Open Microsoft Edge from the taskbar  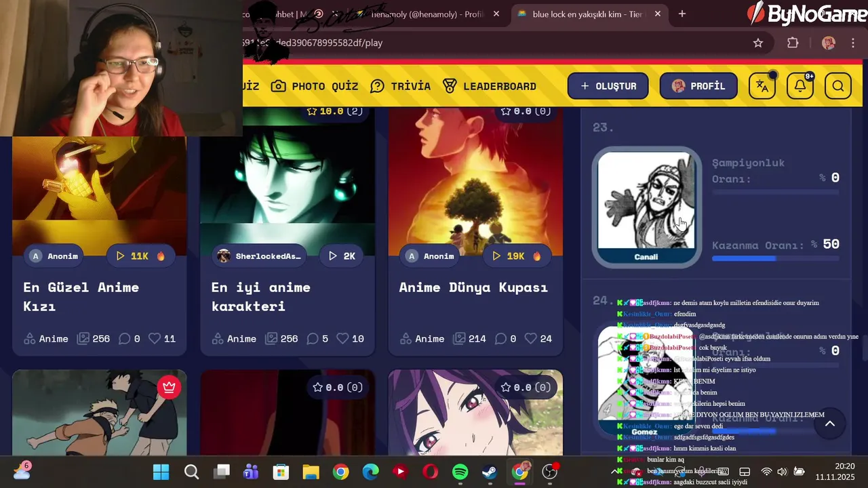tap(370, 472)
